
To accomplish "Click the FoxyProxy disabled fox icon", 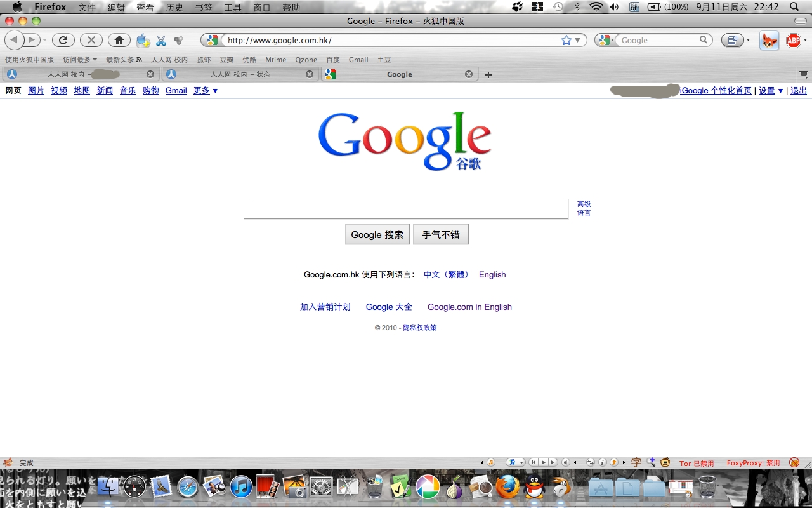I will 794,462.
